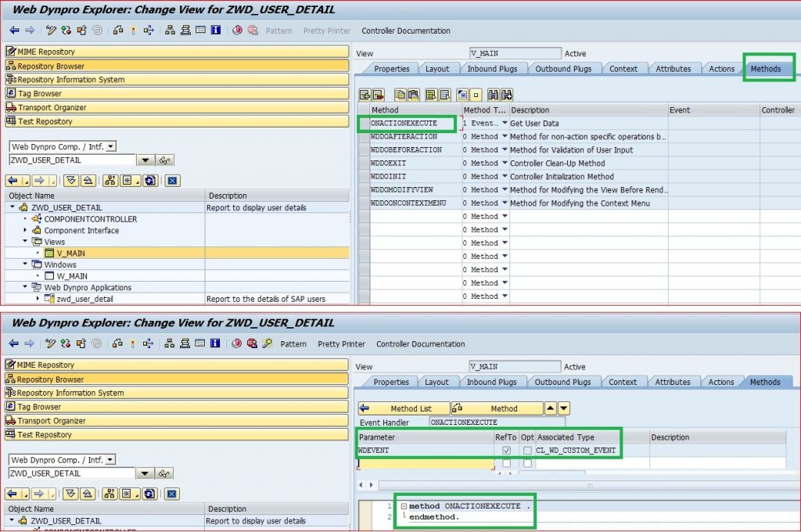Select the V_MAIN view in the upper object tree
801x532 pixels.
71,253
